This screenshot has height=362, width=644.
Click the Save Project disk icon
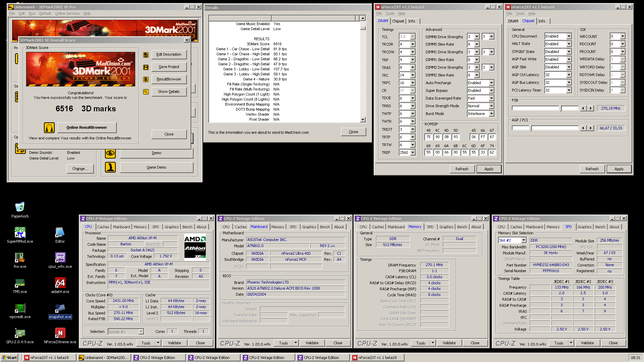146,67
